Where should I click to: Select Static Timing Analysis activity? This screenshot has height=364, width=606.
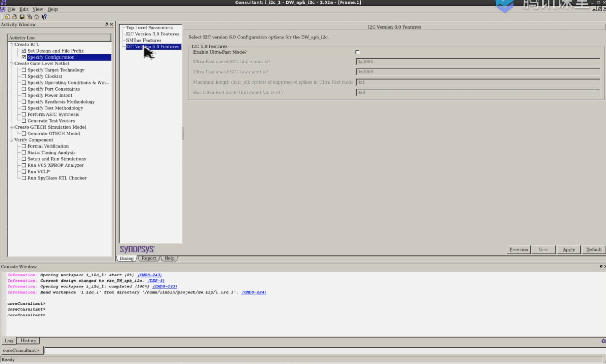click(x=51, y=153)
